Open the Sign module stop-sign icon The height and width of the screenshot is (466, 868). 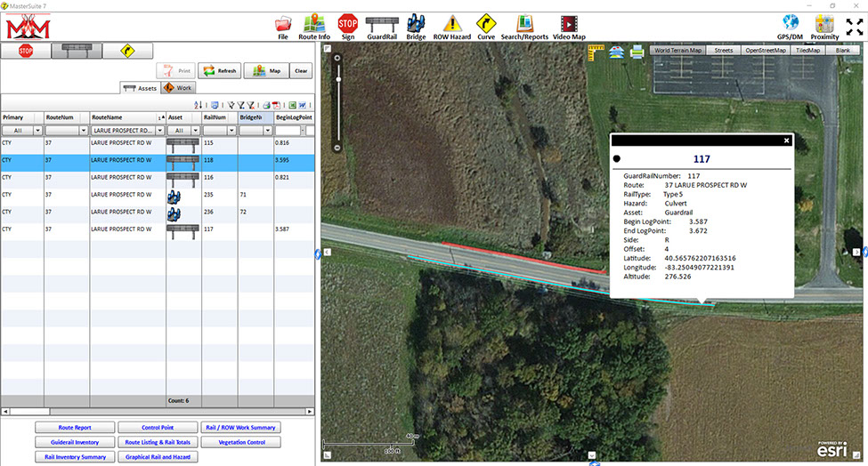pos(347,22)
